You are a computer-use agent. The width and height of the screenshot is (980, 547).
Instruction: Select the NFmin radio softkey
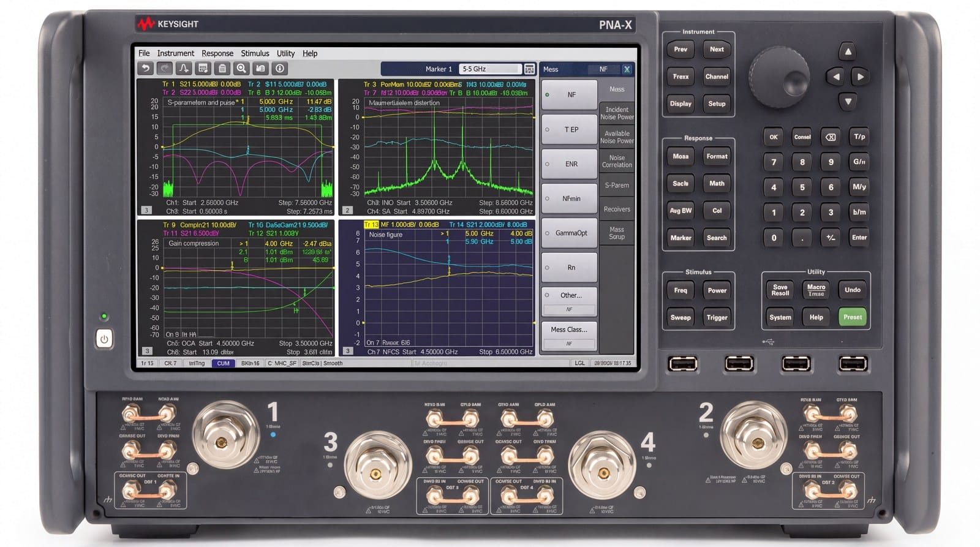tap(569, 198)
